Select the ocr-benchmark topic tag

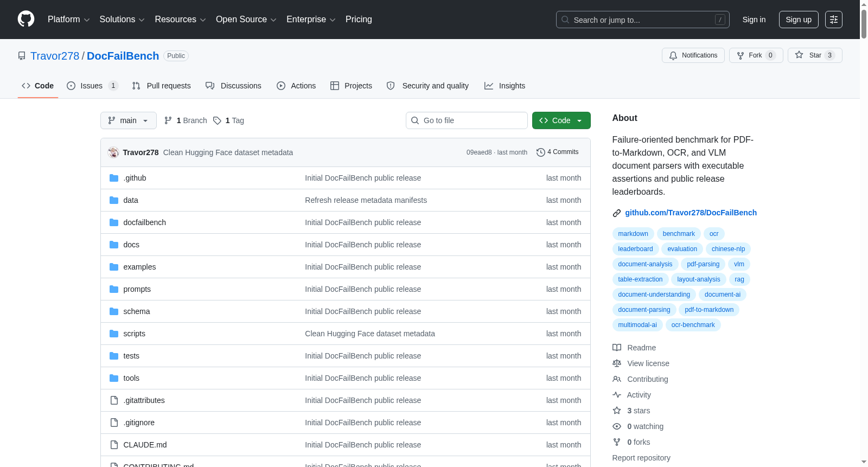tap(693, 325)
